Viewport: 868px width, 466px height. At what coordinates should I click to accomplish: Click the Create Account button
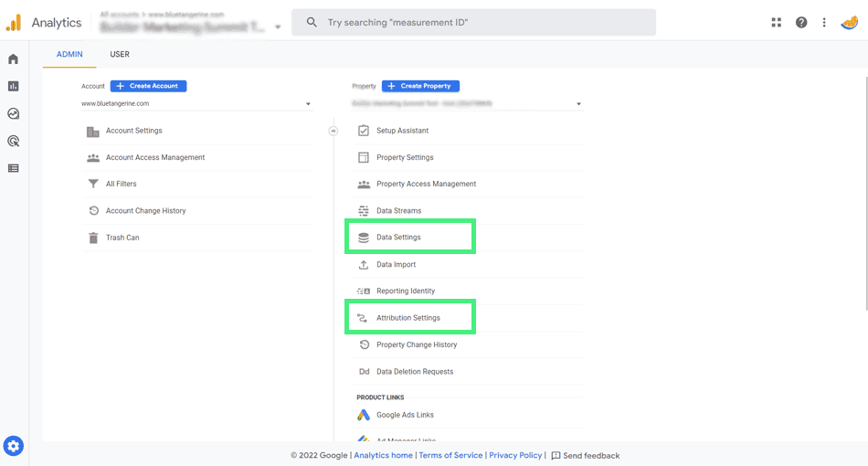[x=148, y=86]
